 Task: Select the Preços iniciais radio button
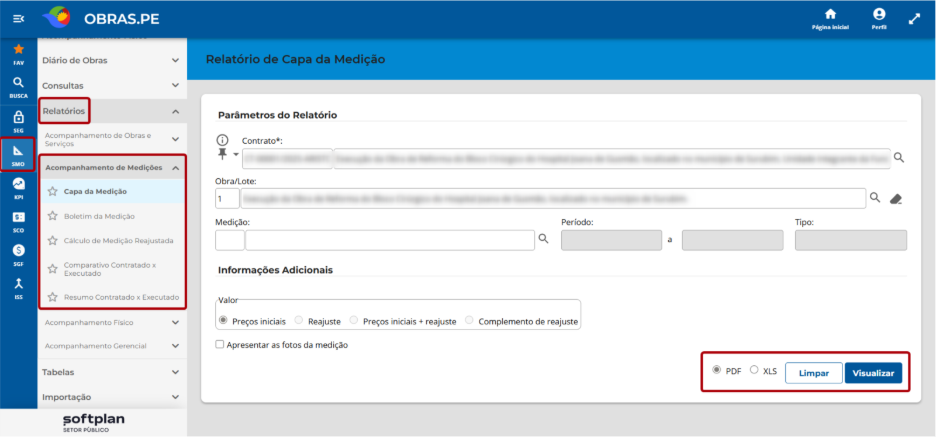coord(224,320)
